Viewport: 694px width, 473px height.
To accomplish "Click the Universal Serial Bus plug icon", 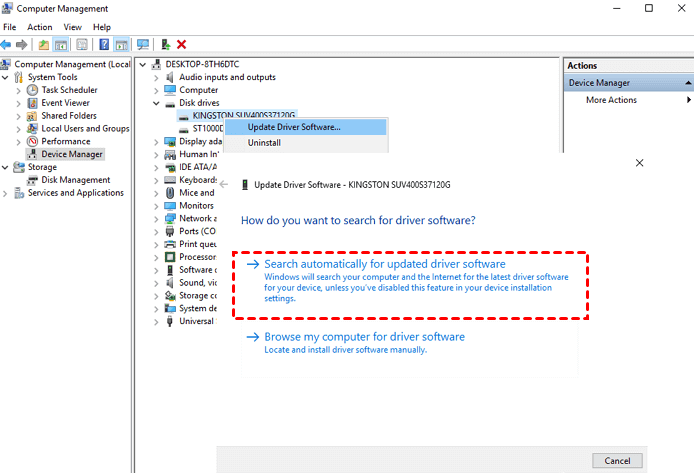I will pos(170,321).
